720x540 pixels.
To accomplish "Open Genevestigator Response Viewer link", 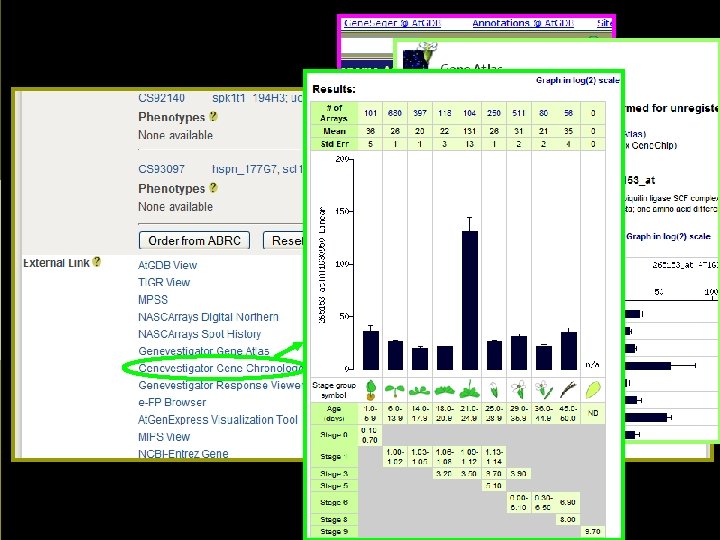I will coord(220,385).
